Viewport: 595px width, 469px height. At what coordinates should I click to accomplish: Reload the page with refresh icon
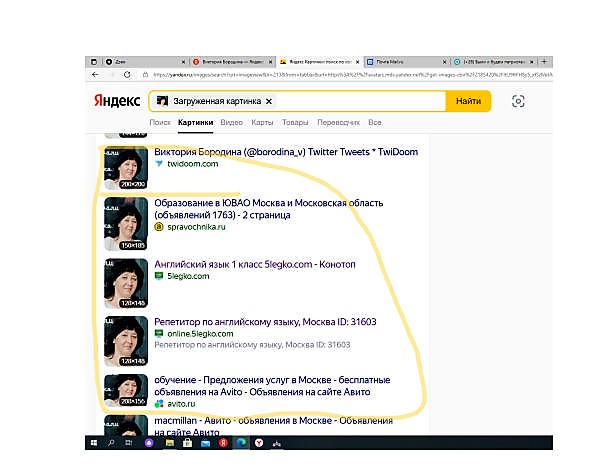(127, 75)
